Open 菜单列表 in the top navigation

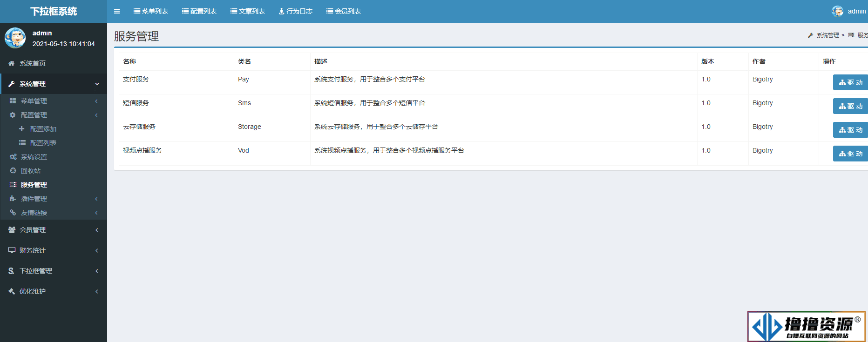coord(151,11)
